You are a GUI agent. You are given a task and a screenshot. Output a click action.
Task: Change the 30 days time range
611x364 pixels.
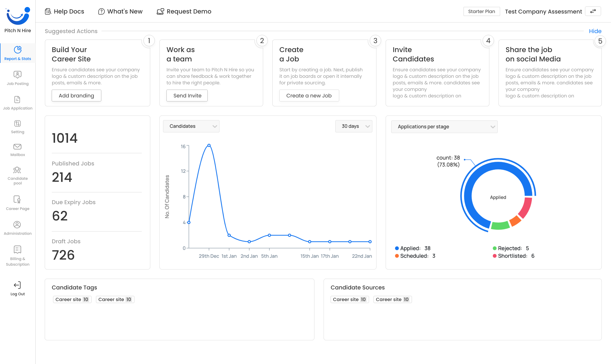click(354, 126)
